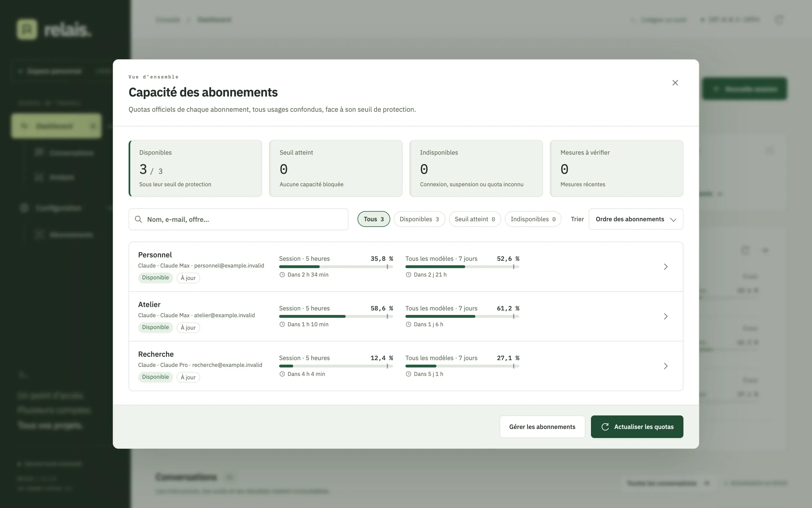Click clock icon beside Dans 1 j 6 h
Screen dimensions: 812x508
pyautogui.click(x=408, y=325)
